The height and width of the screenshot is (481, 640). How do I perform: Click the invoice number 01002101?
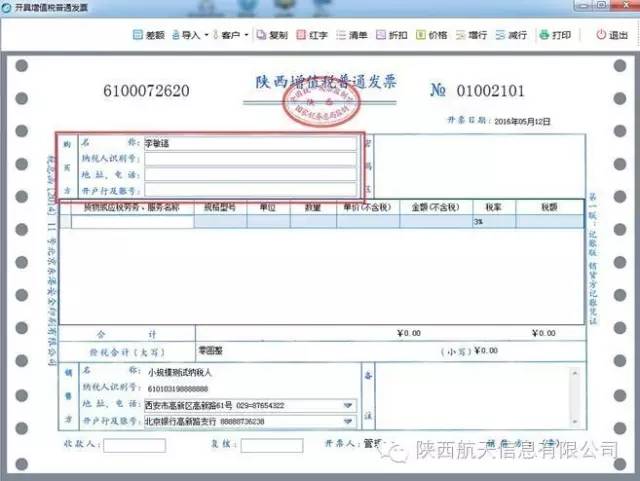click(490, 91)
